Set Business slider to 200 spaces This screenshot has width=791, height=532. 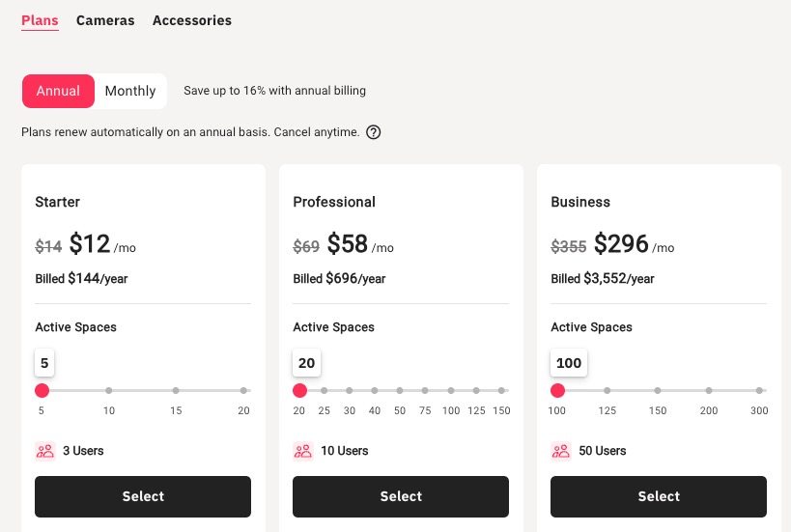pyautogui.click(x=709, y=391)
